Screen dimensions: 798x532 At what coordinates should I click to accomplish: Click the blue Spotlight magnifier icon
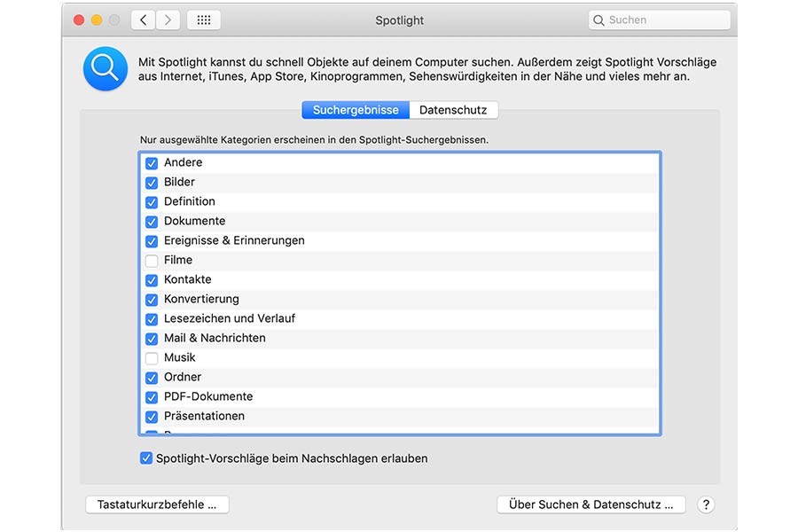(106, 69)
